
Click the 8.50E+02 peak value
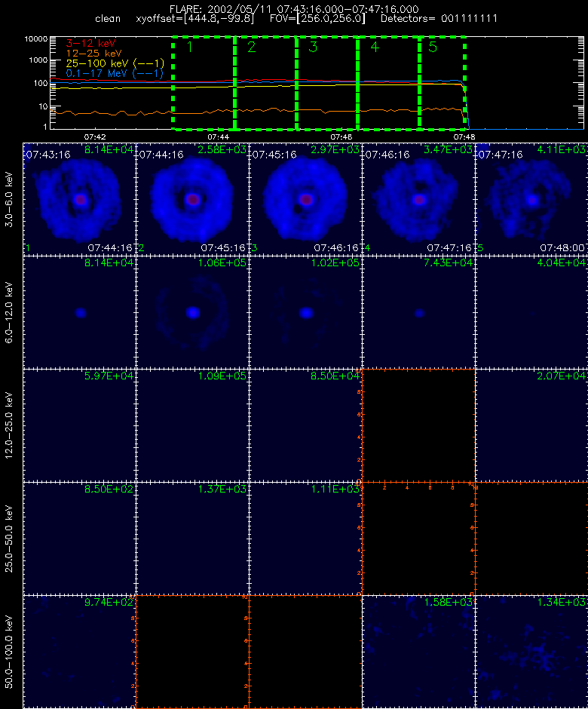click(109, 489)
